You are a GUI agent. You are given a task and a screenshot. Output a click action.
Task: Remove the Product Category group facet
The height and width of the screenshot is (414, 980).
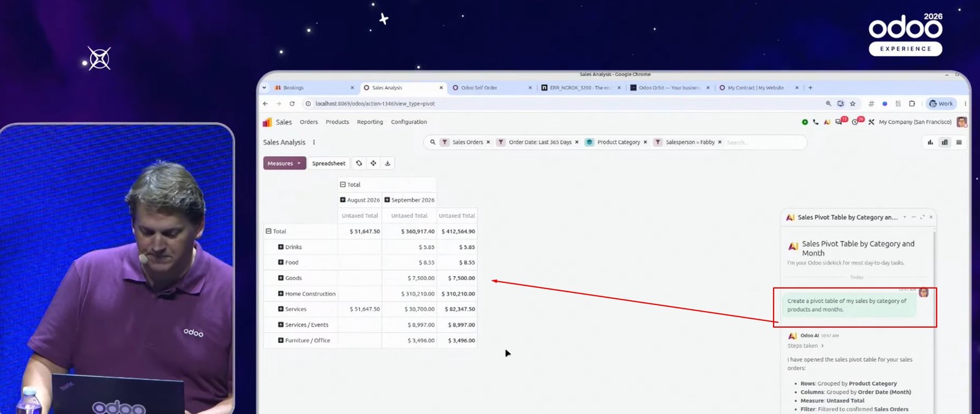pos(645,142)
